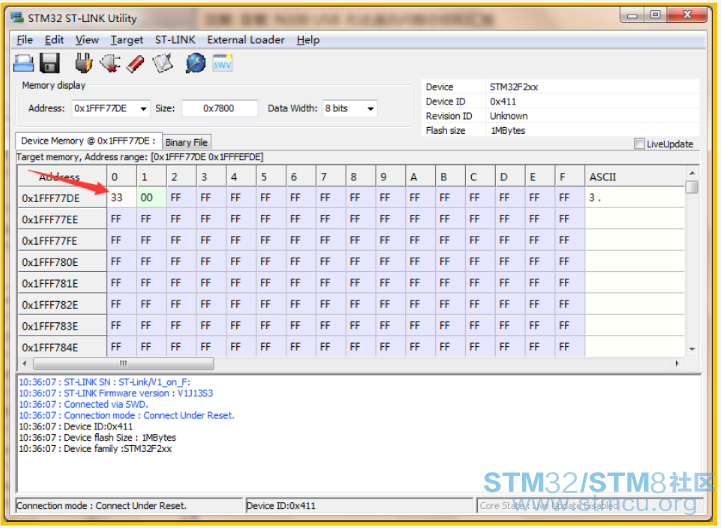This screenshot has height=528, width=721.
Task: Open the SWV viewer icon
Action: 222,63
